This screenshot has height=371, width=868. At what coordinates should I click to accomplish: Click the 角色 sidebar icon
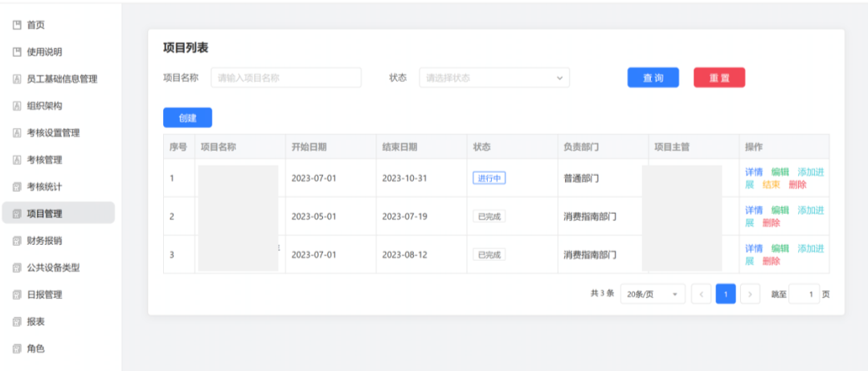17,349
